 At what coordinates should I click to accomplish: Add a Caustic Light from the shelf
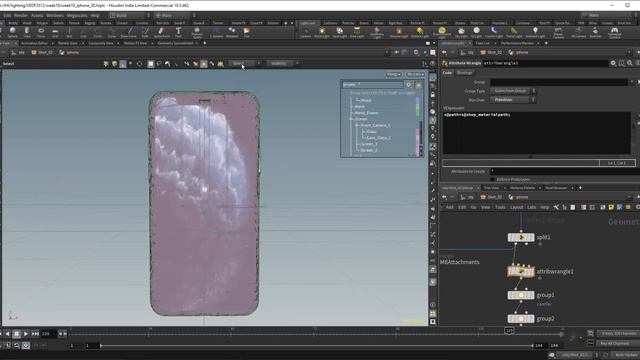coord(494,32)
